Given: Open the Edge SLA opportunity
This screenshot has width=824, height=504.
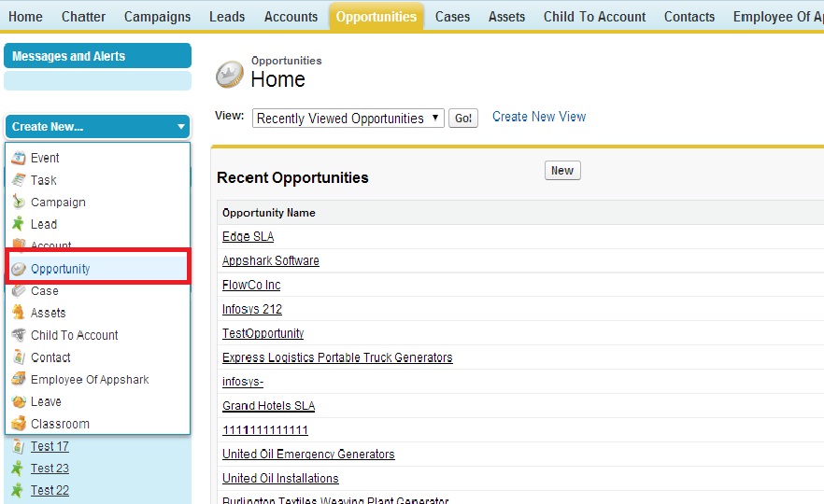Looking at the screenshot, I should tap(248, 236).
